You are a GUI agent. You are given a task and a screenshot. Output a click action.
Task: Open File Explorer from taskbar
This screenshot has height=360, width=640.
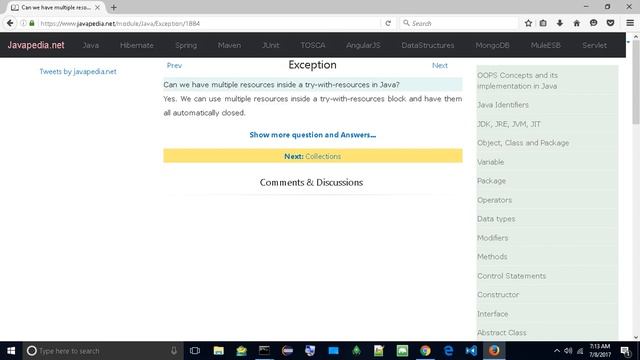(218, 351)
